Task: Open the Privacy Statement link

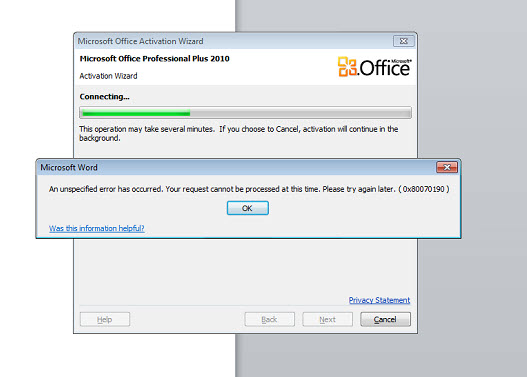Action: 379,300
